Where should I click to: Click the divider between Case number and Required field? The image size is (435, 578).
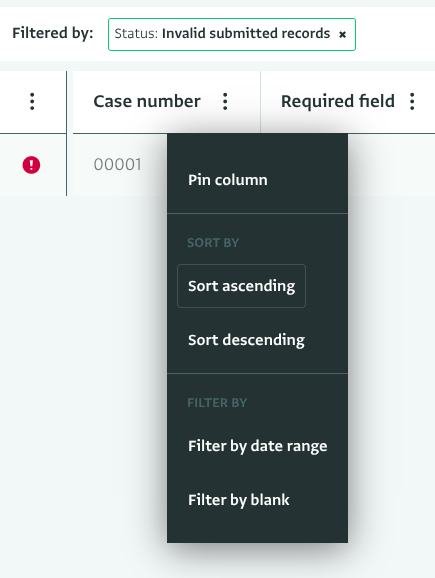click(x=260, y=102)
